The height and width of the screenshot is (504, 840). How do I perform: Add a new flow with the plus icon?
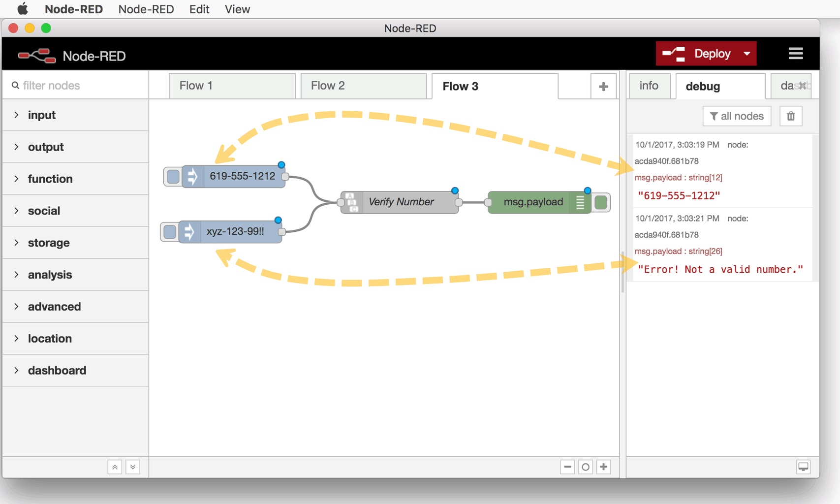(604, 86)
